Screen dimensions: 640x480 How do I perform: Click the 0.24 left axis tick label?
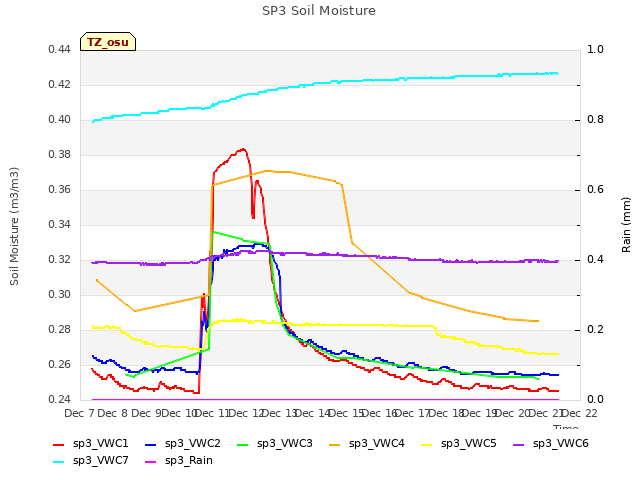click(x=59, y=399)
